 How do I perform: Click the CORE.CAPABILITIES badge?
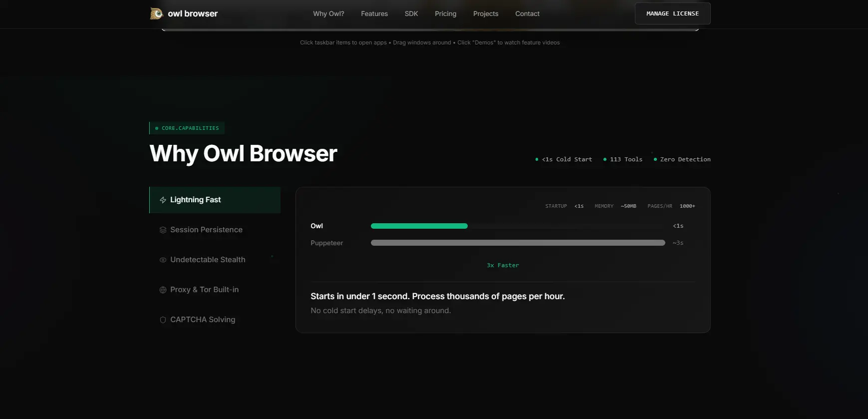click(187, 128)
